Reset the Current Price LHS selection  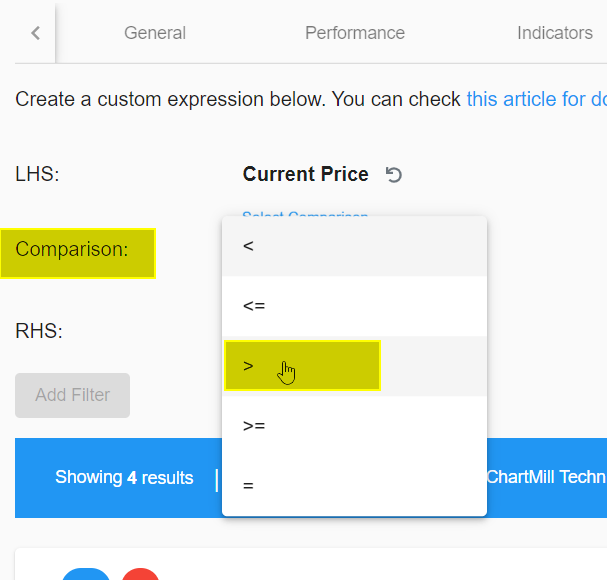pyautogui.click(x=394, y=175)
